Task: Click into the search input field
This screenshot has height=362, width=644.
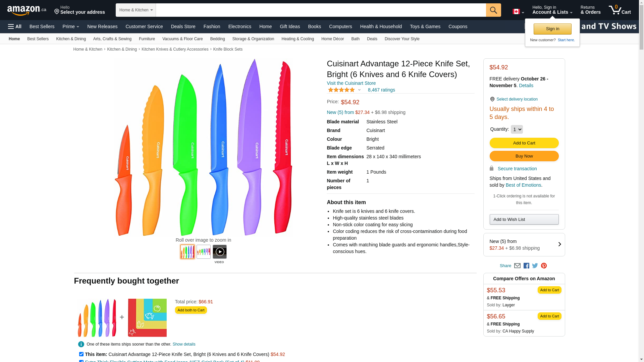Action: tap(320, 10)
